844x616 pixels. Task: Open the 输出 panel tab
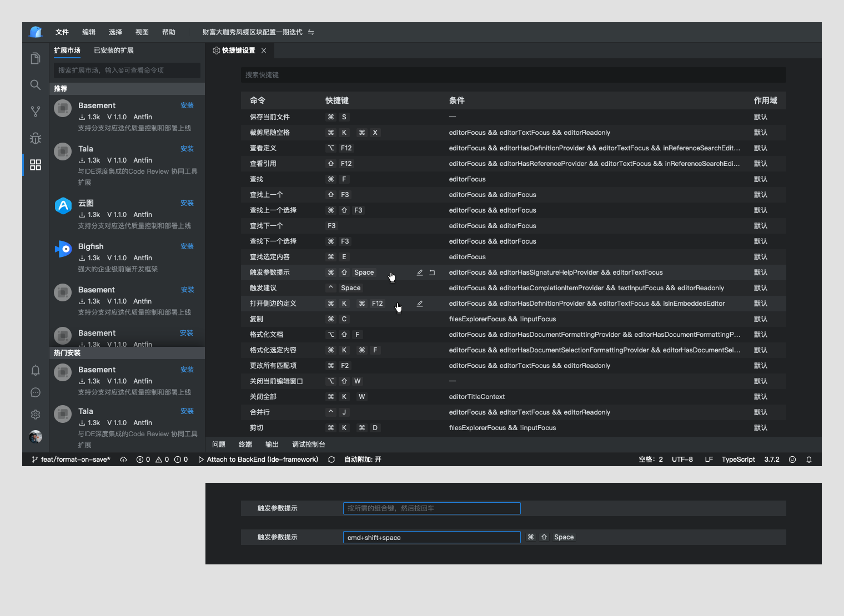272,445
